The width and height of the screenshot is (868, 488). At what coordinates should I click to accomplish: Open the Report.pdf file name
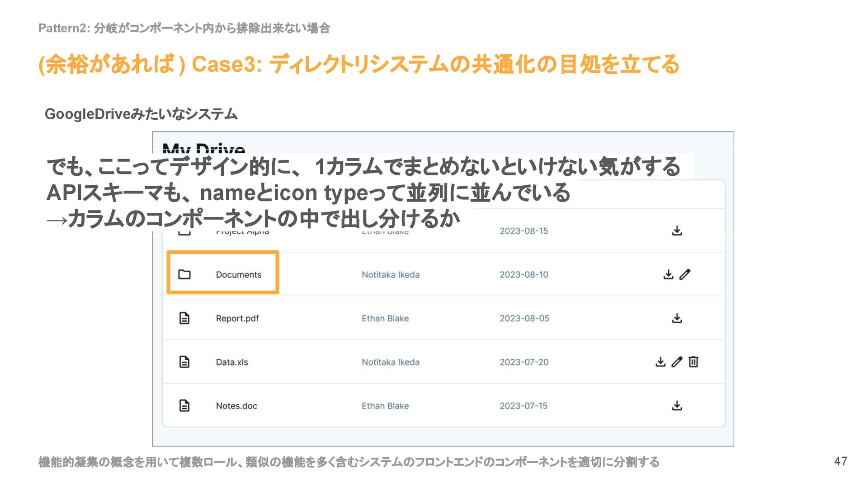(237, 319)
